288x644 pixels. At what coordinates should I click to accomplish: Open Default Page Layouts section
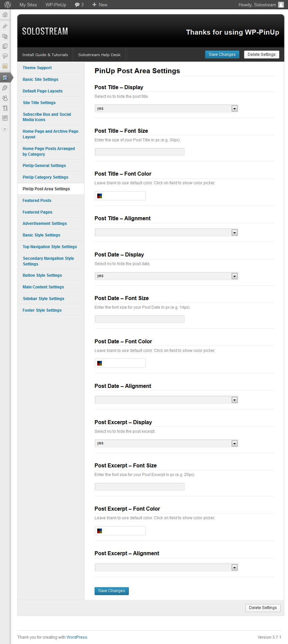(51, 91)
